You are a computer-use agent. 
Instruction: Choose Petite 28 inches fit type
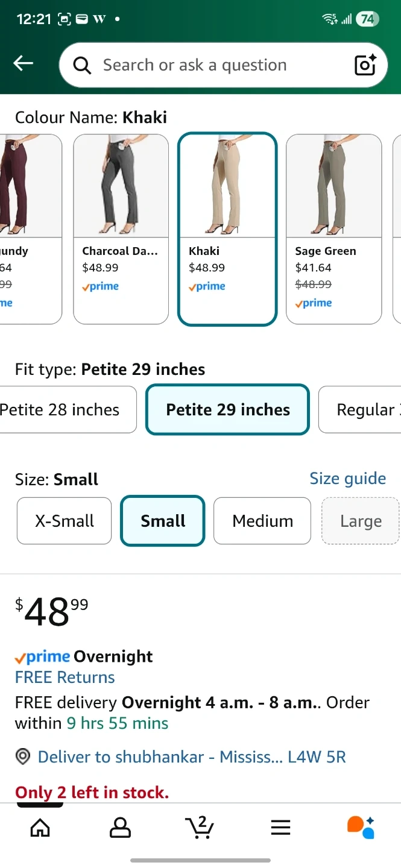[x=65, y=410]
